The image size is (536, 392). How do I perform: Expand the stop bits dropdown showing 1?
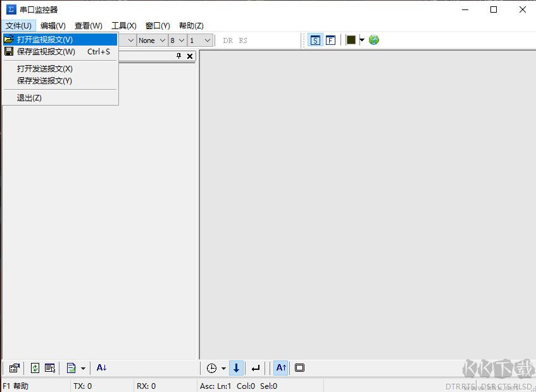[200, 40]
